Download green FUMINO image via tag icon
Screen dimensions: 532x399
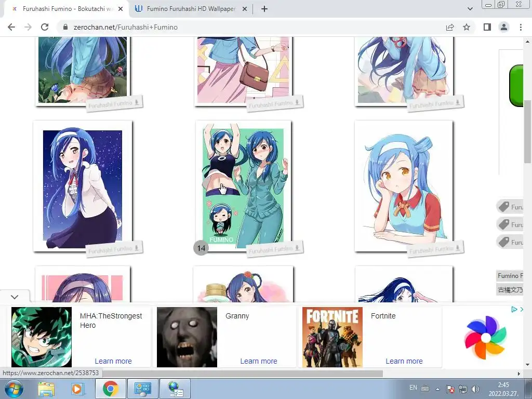click(x=297, y=248)
